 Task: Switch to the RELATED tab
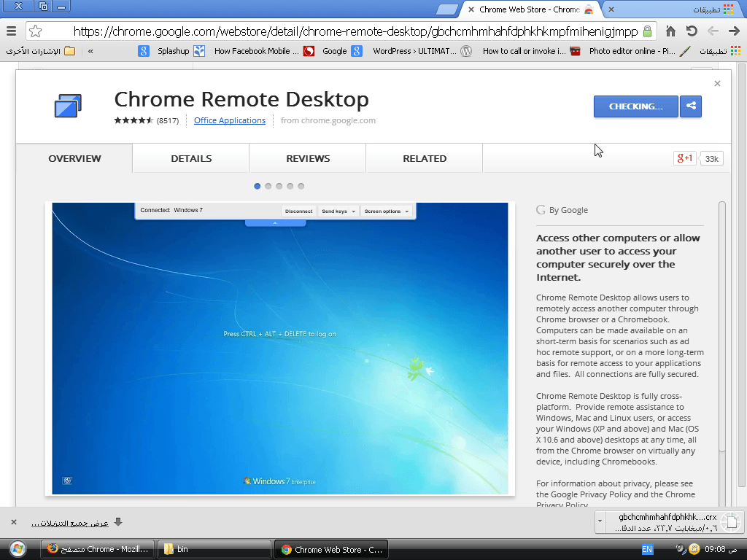click(425, 158)
